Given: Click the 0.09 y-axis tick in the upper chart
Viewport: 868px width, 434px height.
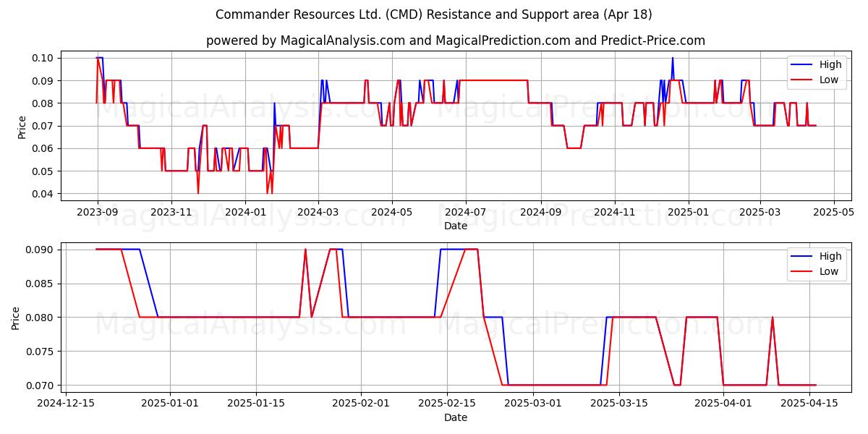Looking at the screenshot, I should pyautogui.click(x=44, y=80).
